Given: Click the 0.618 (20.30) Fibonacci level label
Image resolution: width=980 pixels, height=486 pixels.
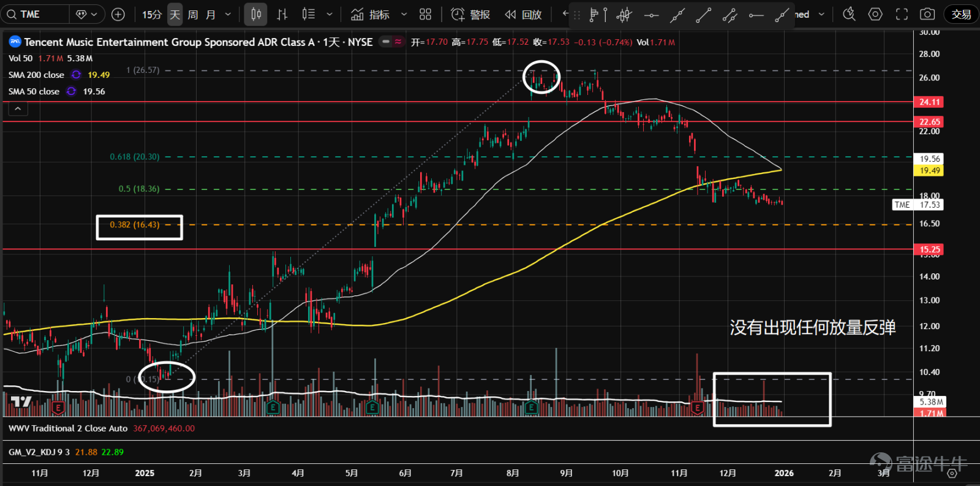Looking at the screenshot, I should [135, 157].
